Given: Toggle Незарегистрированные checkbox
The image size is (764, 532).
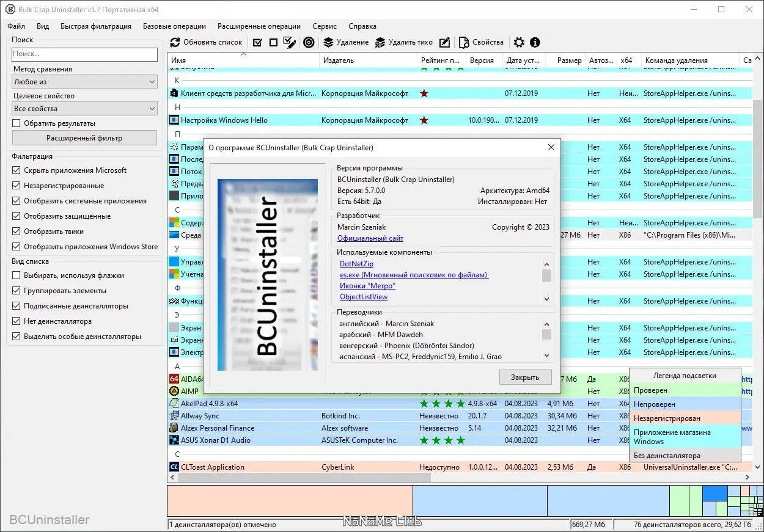Looking at the screenshot, I should tap(17, 186).
